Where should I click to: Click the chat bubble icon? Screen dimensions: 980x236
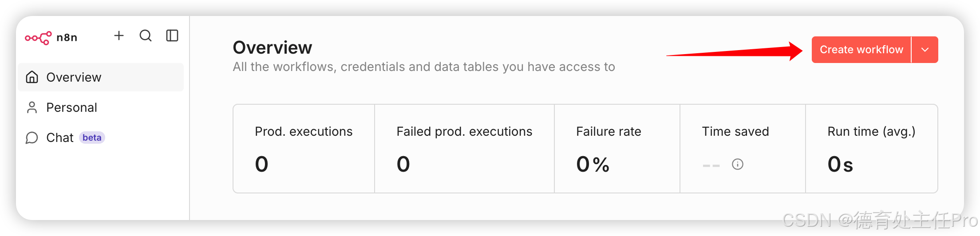[x=32, y=138]
